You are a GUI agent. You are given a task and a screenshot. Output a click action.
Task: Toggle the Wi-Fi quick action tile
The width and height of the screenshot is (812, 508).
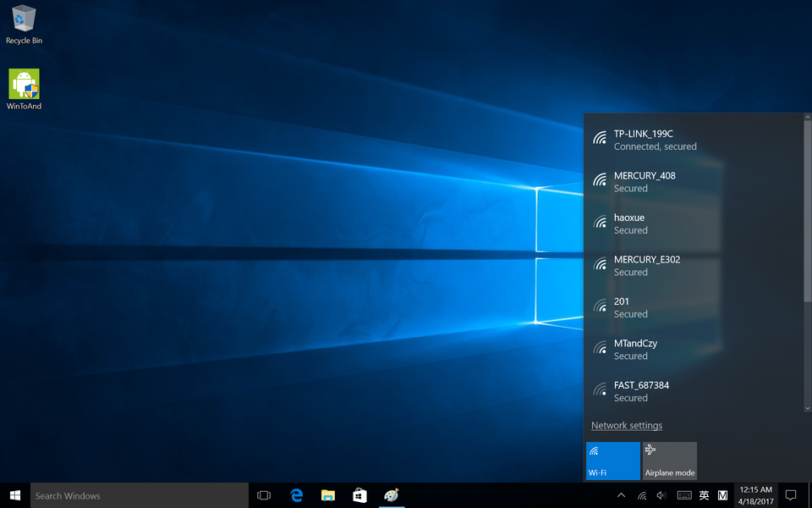click(x=612, y=461)
